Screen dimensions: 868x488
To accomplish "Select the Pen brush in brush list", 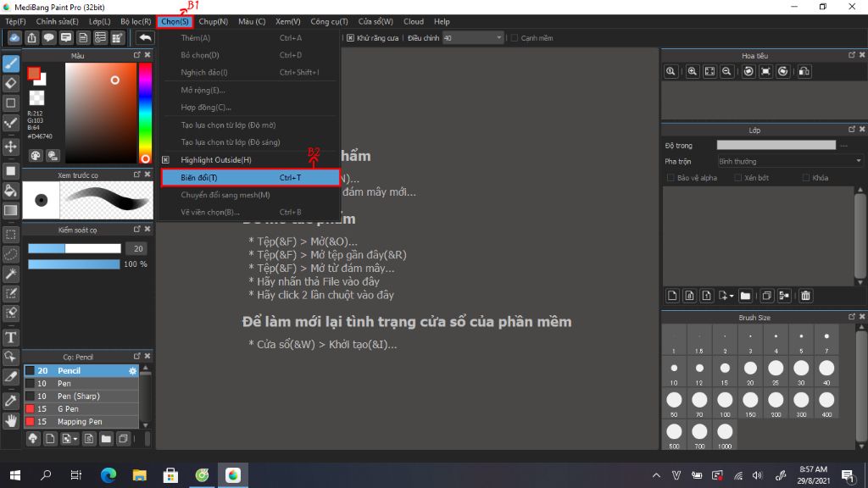I will (x=81, y=384).
